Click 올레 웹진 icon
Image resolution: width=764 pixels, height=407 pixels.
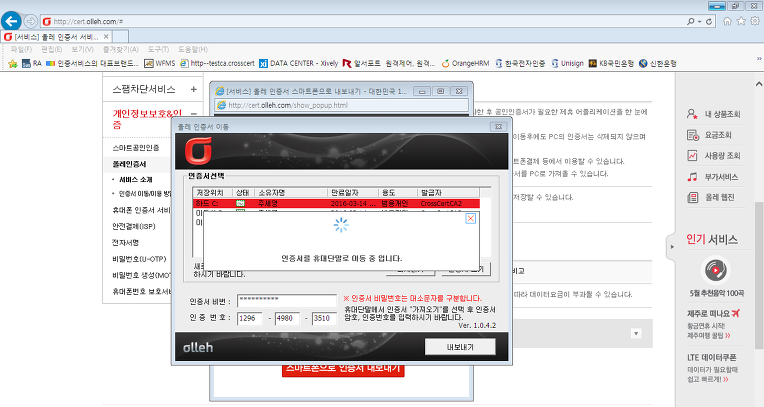[692, 197]
